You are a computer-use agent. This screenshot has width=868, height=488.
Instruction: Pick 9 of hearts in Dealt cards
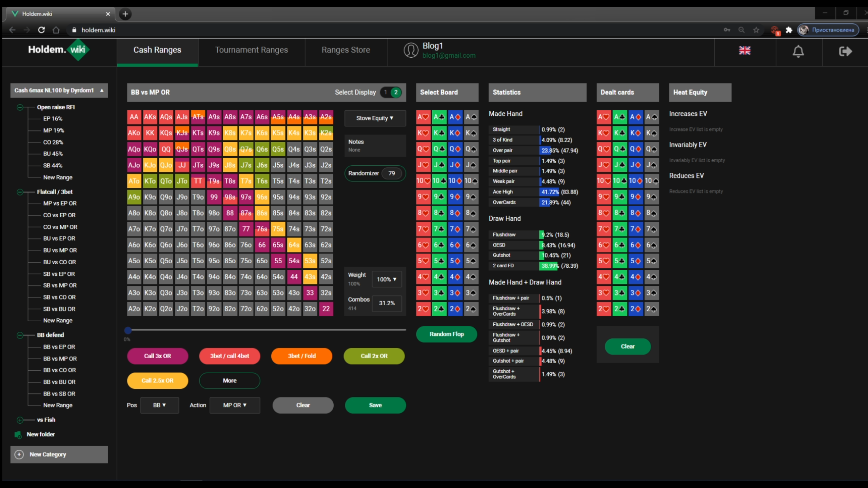[x=604, y=197]
